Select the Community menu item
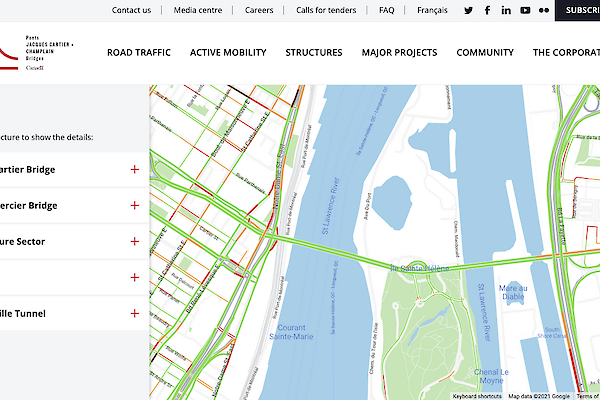The image size is (600, 400). click(x=485, y=53)
